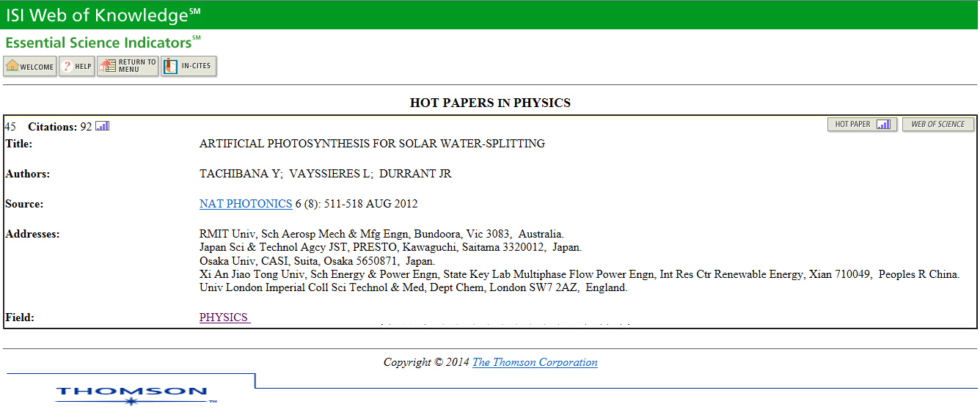Open the NAT PHOTONICS source link
Screen dimensions: 980x415
coord(246,204)
